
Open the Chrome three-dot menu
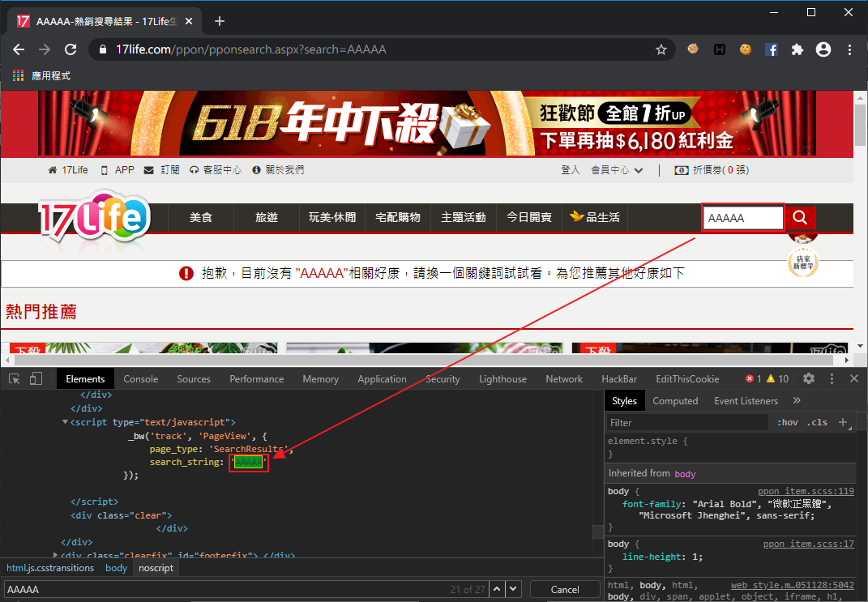849,49
